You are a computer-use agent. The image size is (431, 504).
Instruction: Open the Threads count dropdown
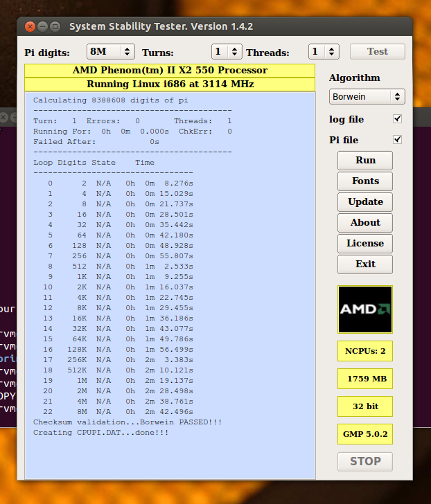(324, 51)
